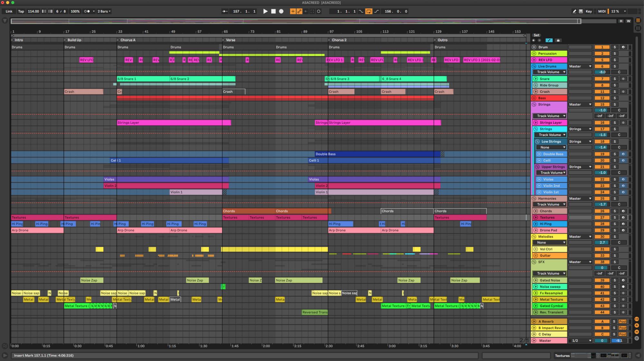Enable Draw Mode pencil icon
Screen dimensions: 644x361
[574, 11]
